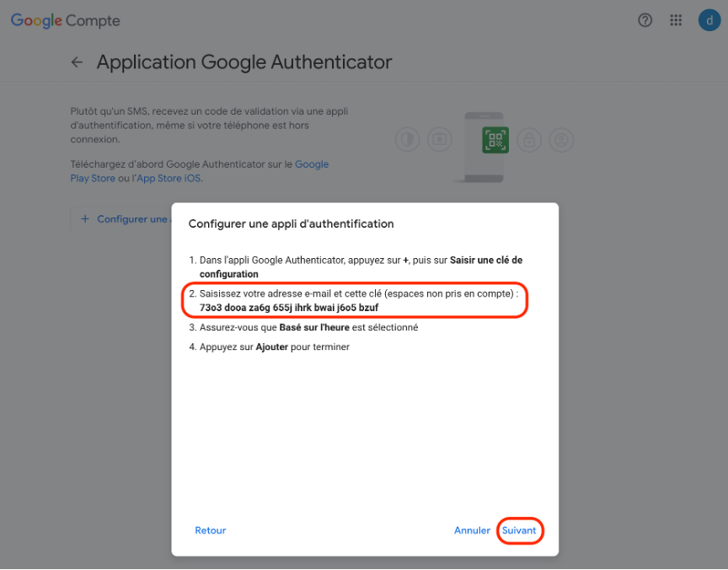728x570 pixels.
Task: Click Annuler to dismiss the dialog
Action: coord(472,530)
